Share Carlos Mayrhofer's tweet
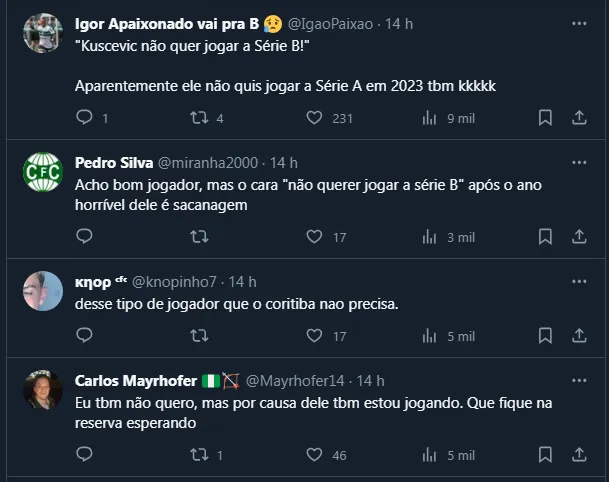609x482 pixels. (578, 455)
